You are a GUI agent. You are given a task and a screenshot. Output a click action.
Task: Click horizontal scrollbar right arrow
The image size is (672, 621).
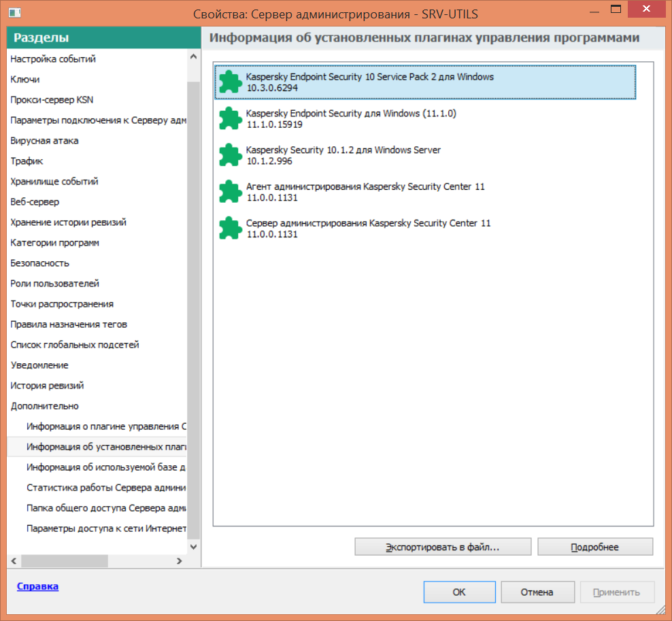tap(179, 561)
